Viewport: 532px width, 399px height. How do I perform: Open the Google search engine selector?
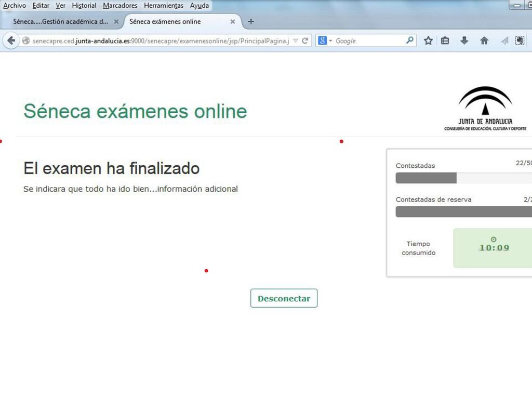[x=325, y=41]
